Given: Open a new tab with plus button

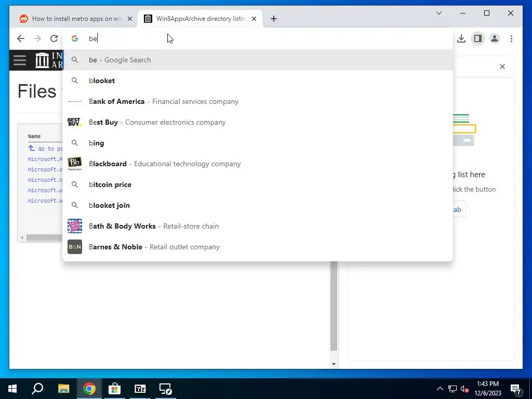Looking at the screenshot, I should coord(273,19).
